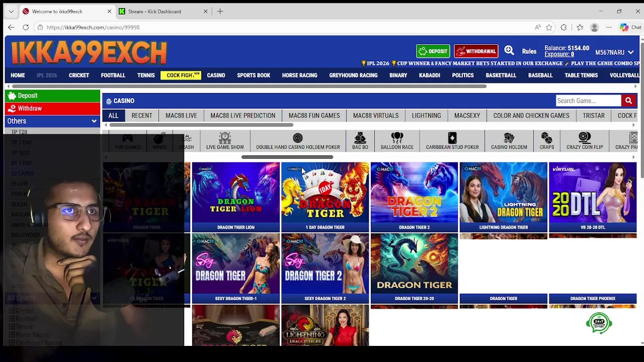The image size is (644, 362).
Task: Click the browser address bar URL
Action: tap(93, 27)
